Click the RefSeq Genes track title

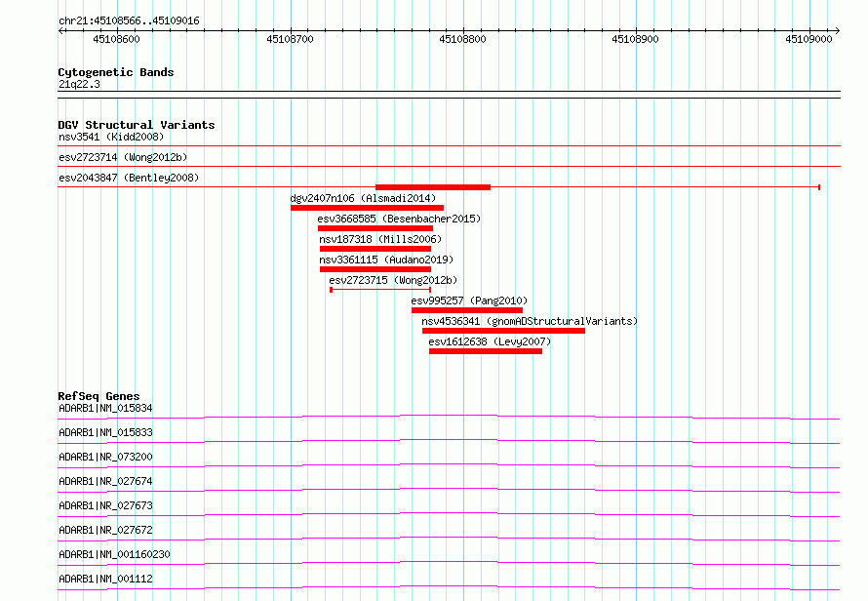[x=99, y=396]
